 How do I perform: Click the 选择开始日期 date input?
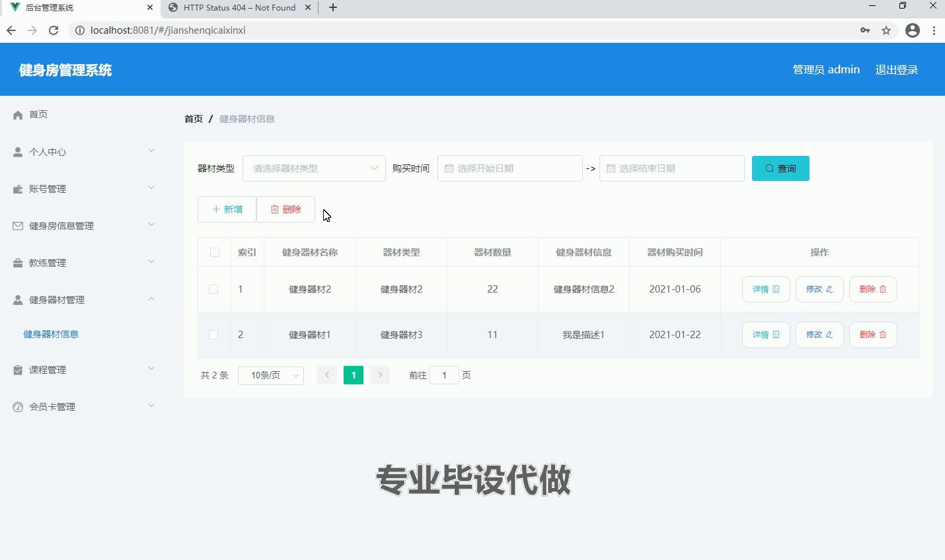pos(510,168)
